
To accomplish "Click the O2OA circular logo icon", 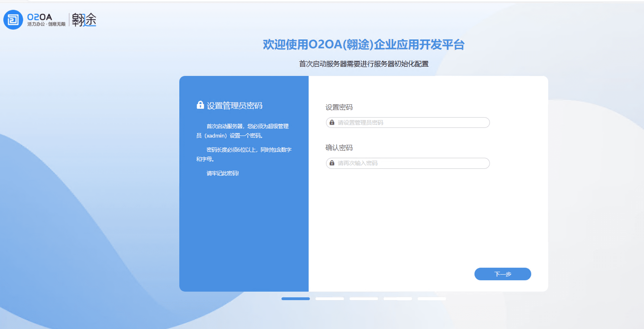I will pos(13,20).
